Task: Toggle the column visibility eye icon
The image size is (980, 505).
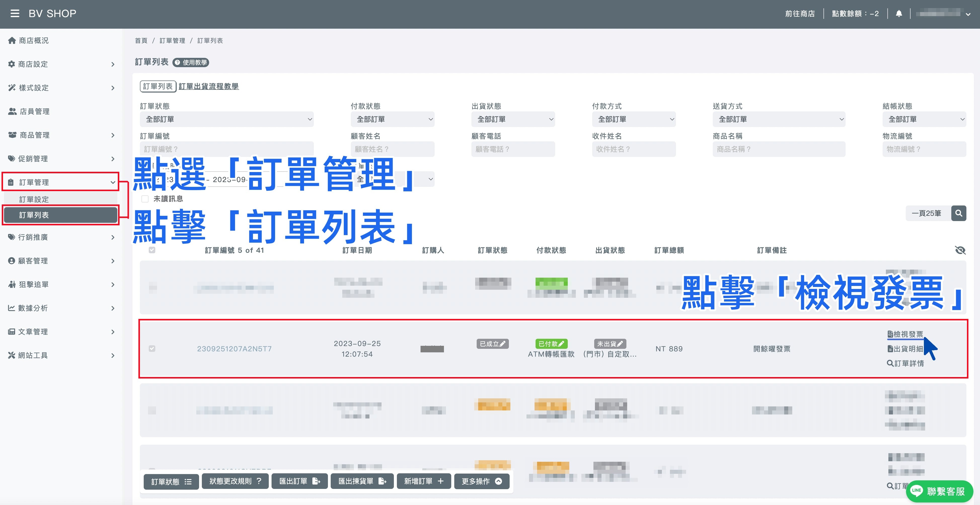Action: point(960,250)
